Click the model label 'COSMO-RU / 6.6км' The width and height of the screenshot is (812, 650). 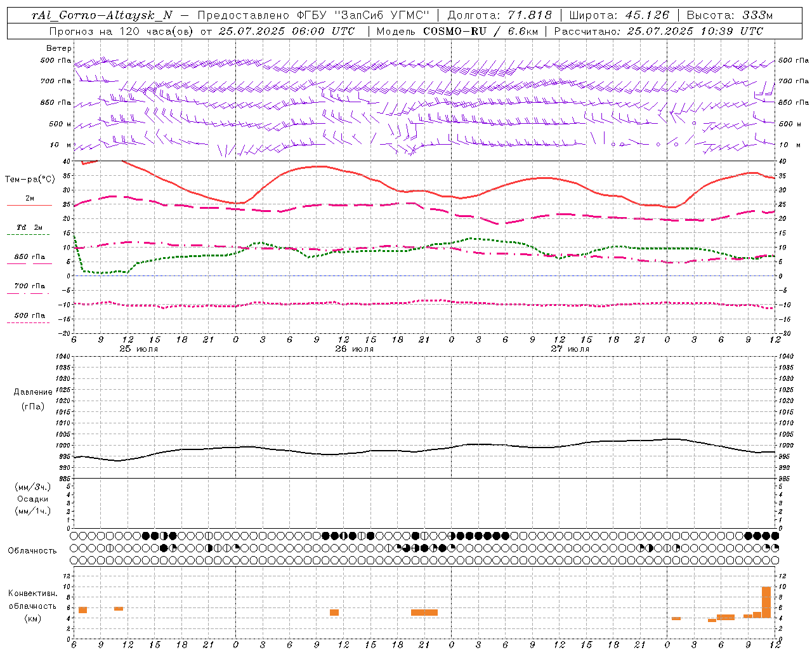pos(480,31)
